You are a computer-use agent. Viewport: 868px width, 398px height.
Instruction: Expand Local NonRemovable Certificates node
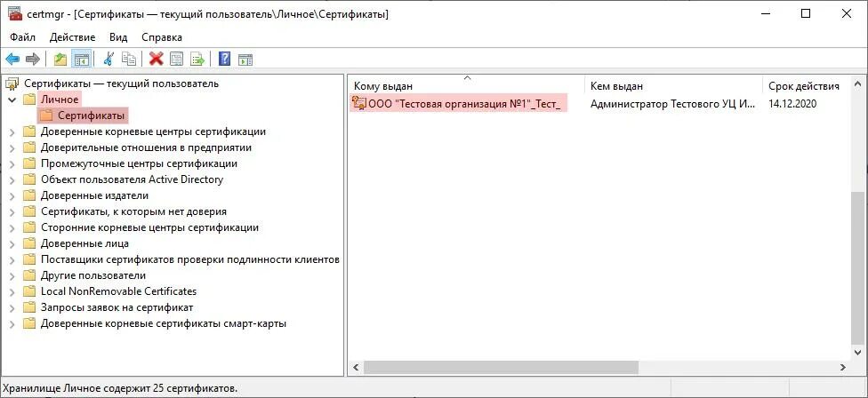pyautogui.click(x=12, y=292)
